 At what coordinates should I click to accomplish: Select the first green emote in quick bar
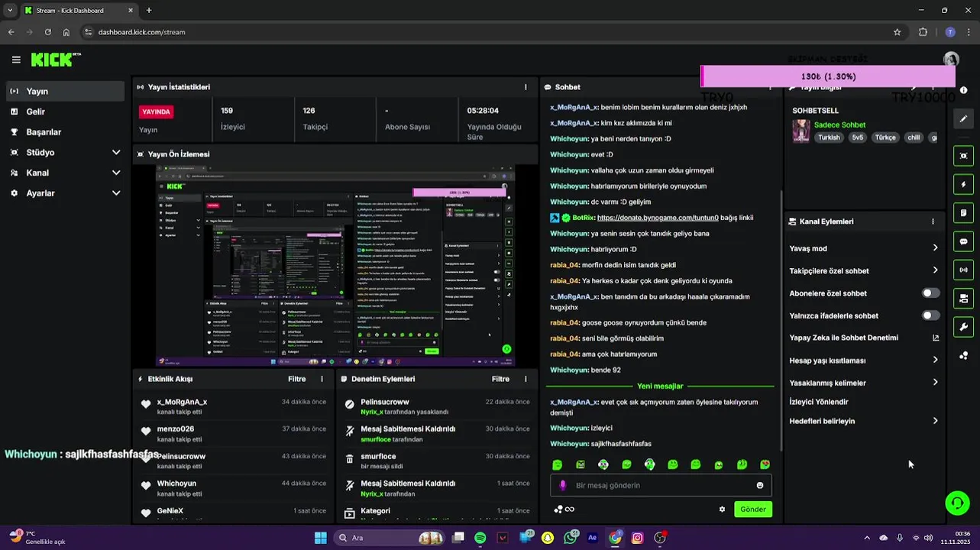coord(558,464)
